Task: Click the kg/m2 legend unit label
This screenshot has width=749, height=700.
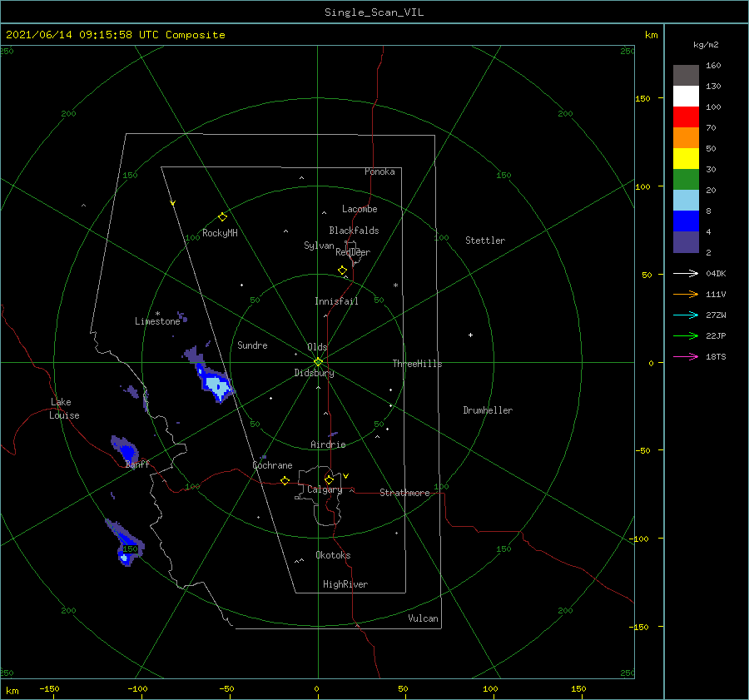Action: [706, 45]
